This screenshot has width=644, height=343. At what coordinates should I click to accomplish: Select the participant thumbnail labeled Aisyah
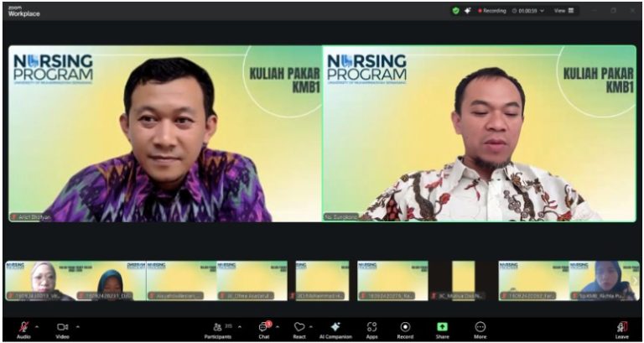click(x=181, y=281)
